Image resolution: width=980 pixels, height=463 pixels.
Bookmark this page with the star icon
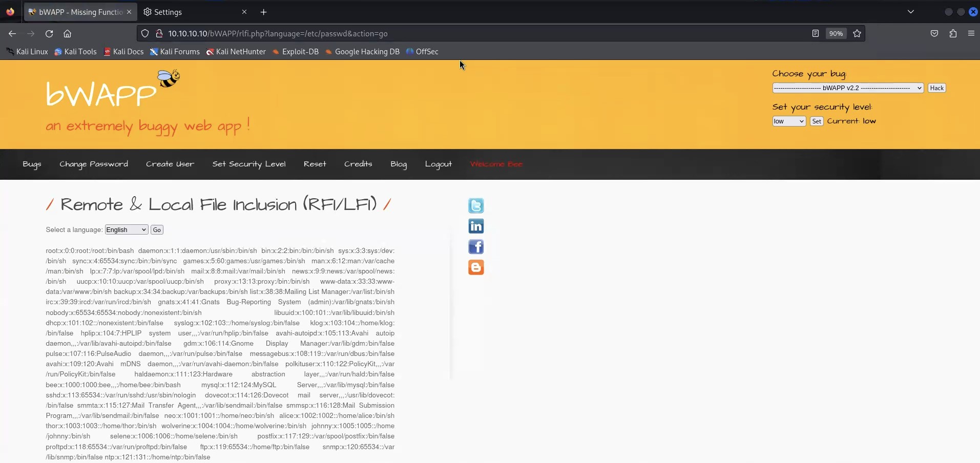point(857,33)
